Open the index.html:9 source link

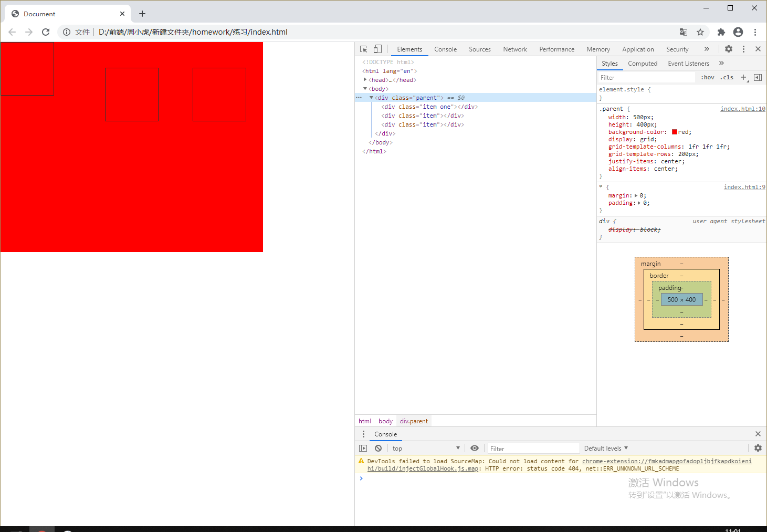click(x=744, y=187)
